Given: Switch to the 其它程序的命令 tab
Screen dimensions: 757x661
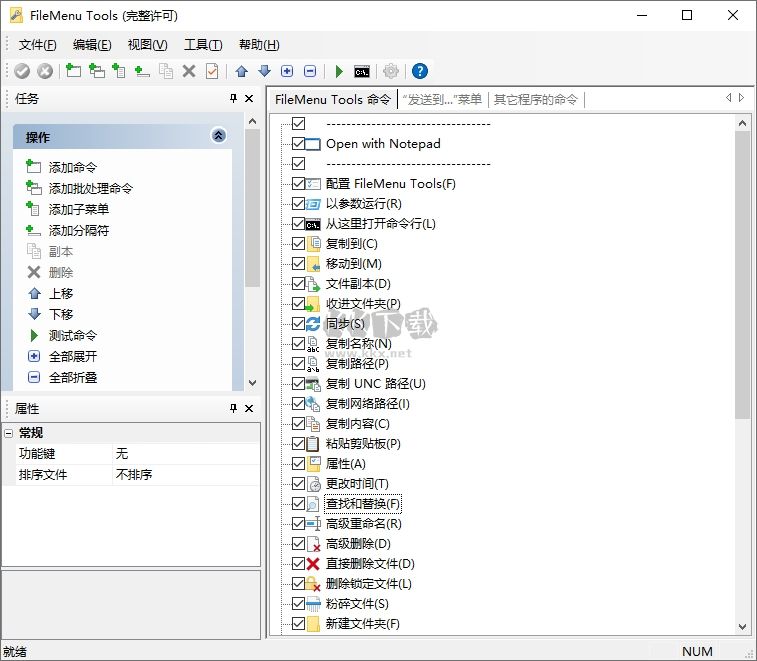Looking at the screenshot, I should pyautogui.click(x=535, y=99).
